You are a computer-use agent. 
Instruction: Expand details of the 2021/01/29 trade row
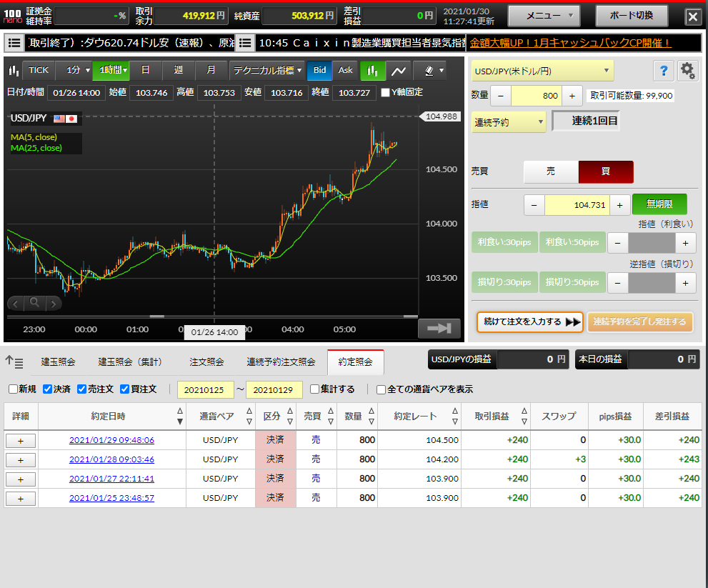pos(21,441)
